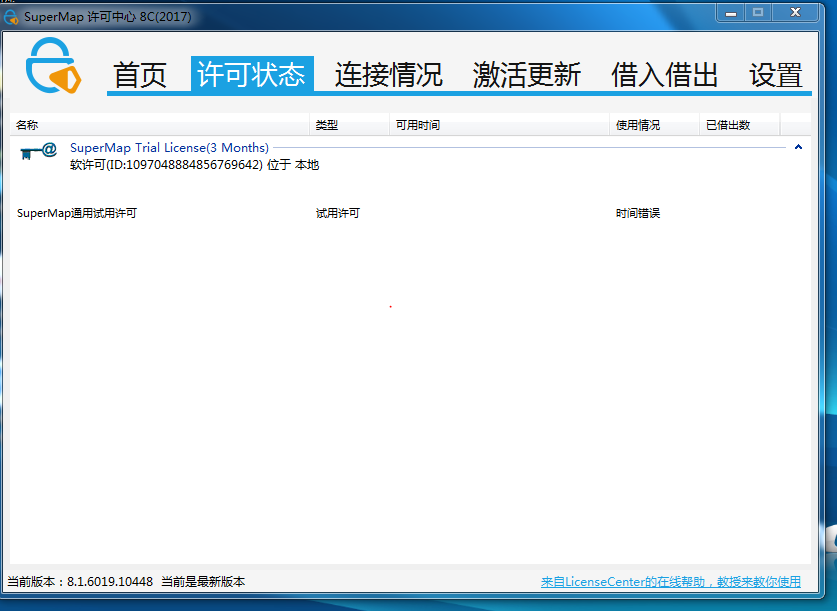The image size is (837, 611).
Task: Open the 首页 tab
Action: tap(140, 74)
